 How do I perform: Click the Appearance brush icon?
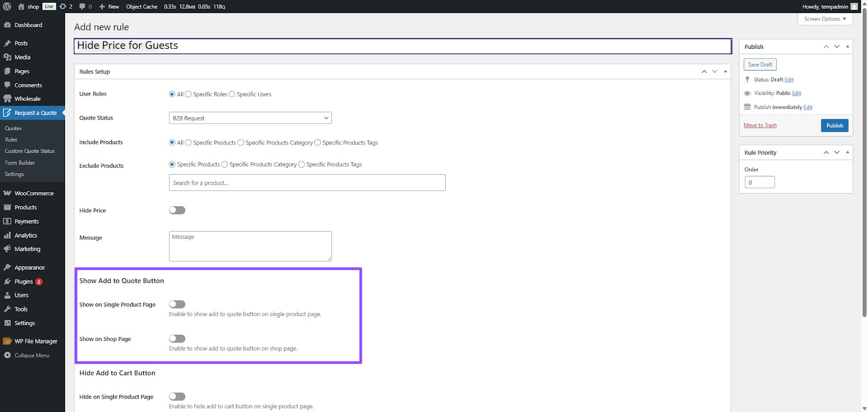click(x=7, y=268)
